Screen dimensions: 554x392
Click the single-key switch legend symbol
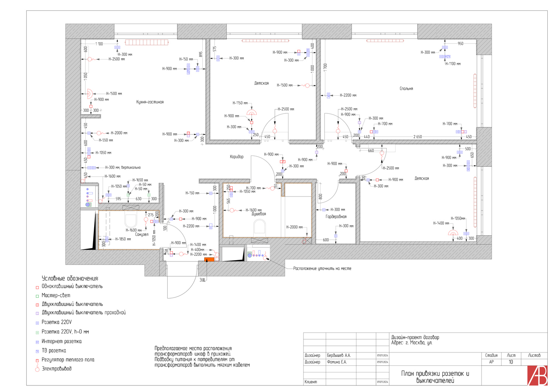click(x=37, y=287)
